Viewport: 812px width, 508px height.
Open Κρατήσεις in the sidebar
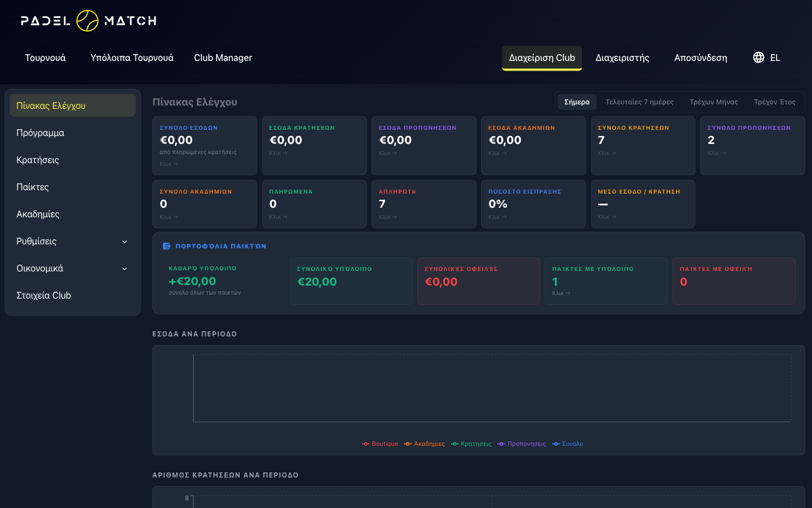pos(73,160)
